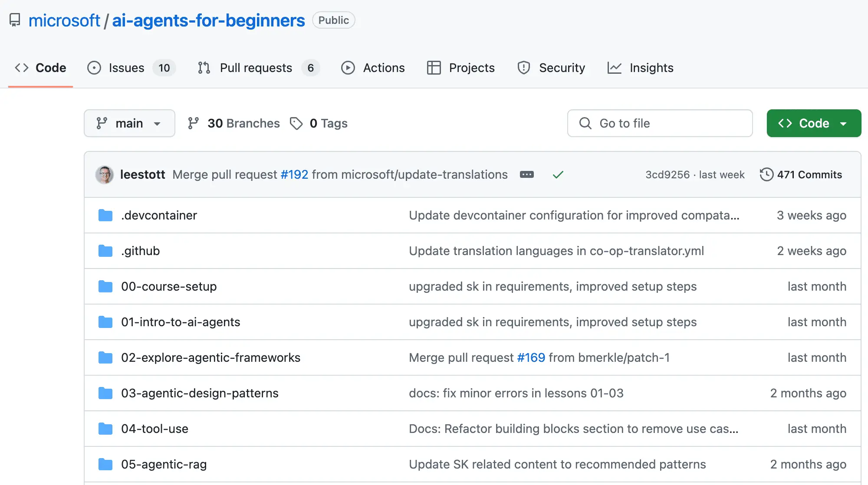Open the Update SK related content commit
The image size is (868, 485).
coord(557,464)
